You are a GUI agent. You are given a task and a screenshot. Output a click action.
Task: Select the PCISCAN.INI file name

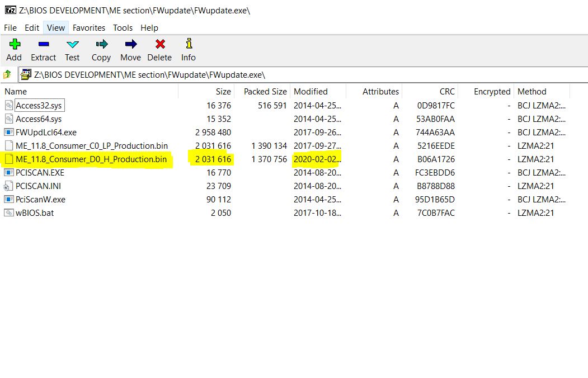pyautogui.click(x=38, y=186)
